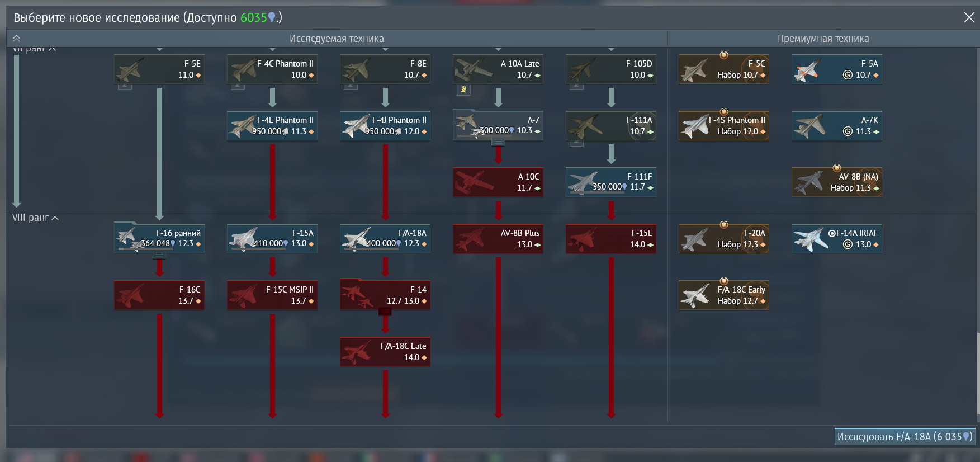This screenshot has height=462, width=980.
Task: Select the F-111A aircraft card
Action: (x=611, y=126)
